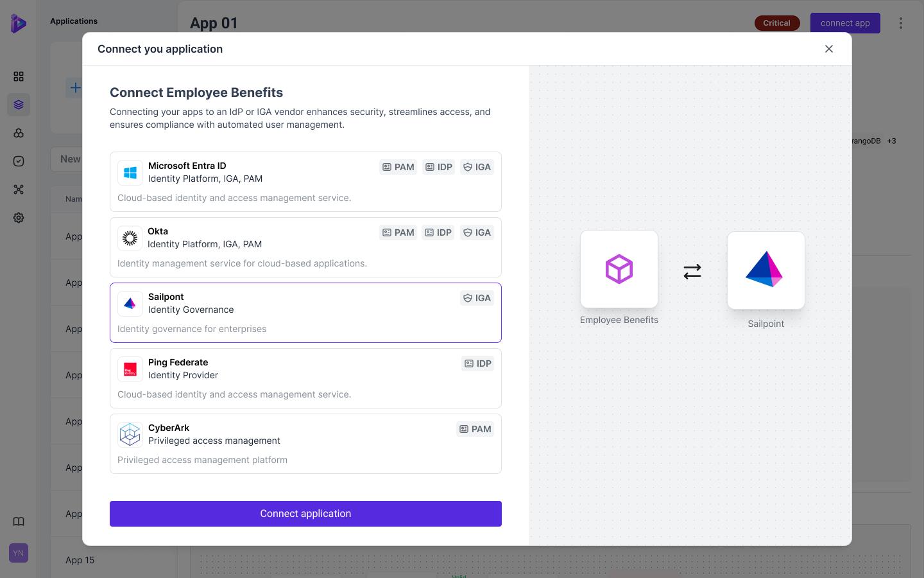This screenshot has height=578, width=924.
Task: Click the two-way arrows exchange icon
Action: point(692,272)
